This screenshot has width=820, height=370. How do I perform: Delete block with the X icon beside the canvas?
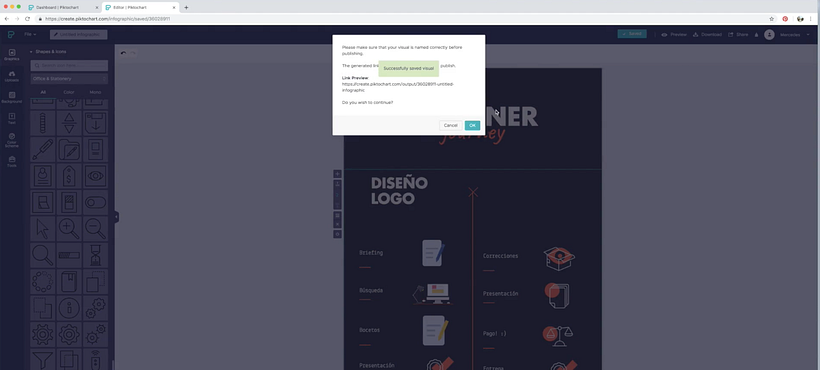[337, 224]
